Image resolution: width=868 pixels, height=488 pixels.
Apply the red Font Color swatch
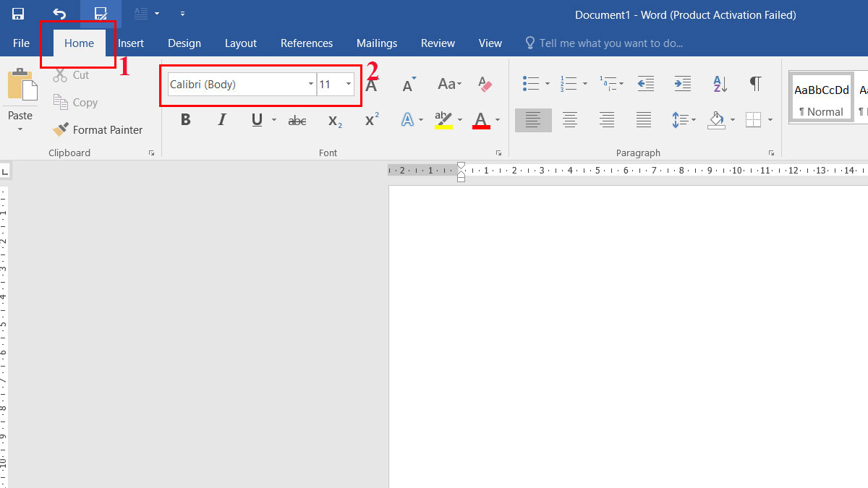481,120
